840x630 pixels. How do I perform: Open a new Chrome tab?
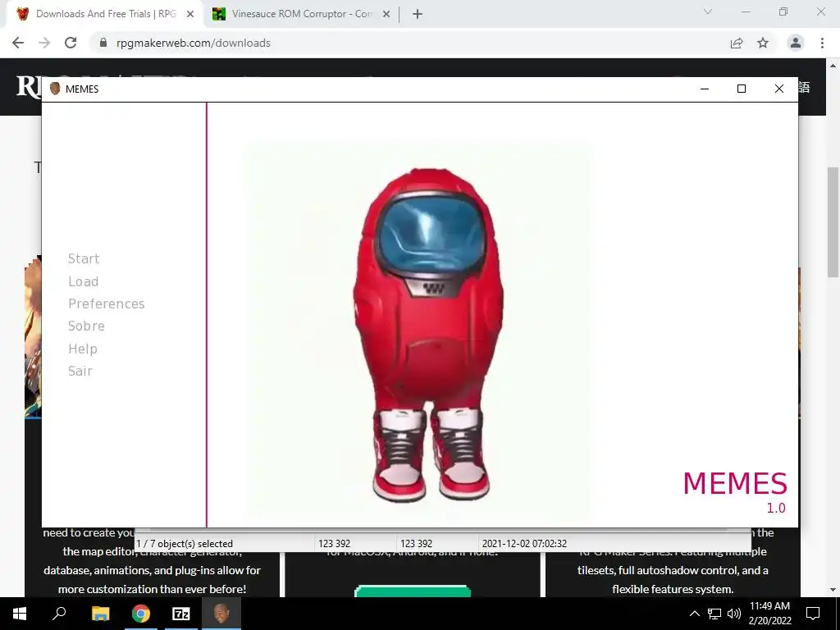(x=418, y=15)
